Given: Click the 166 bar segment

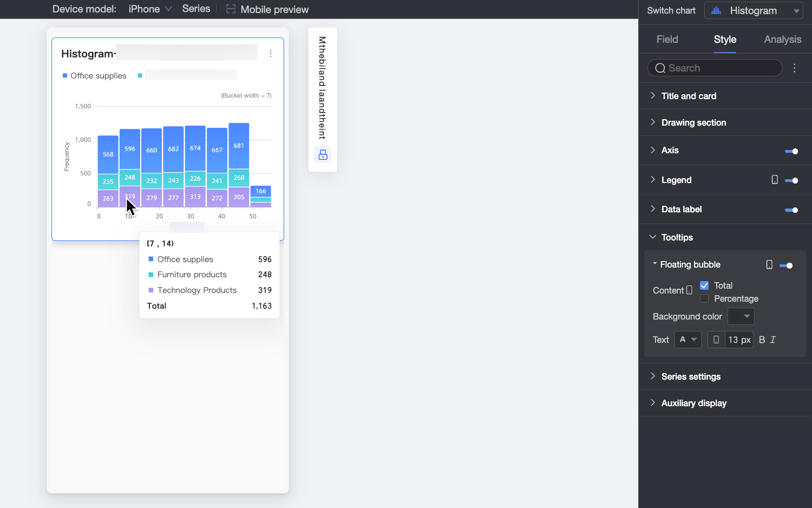Looking at the screenshot, I should (261, 191).
